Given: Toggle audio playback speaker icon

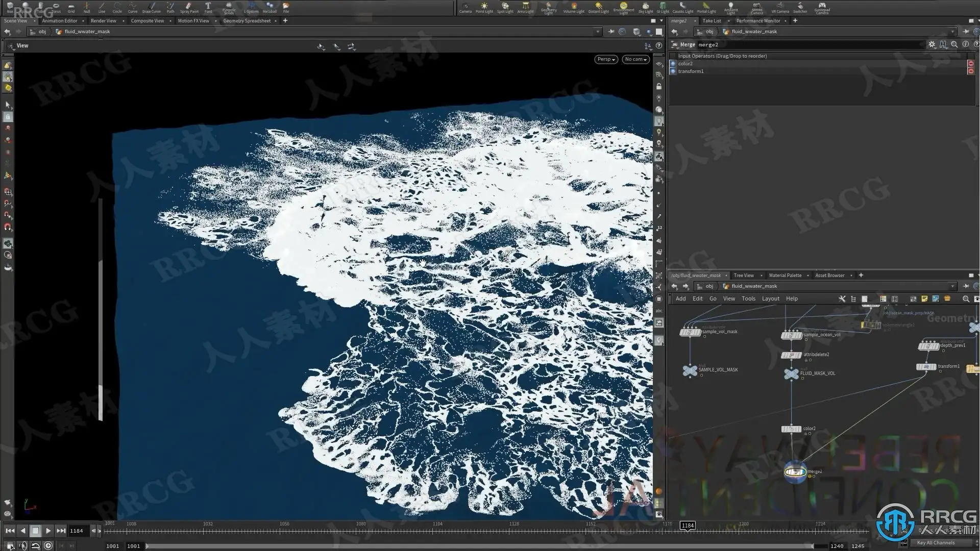Looking at the screenshot, I should (x=23, y=546).
